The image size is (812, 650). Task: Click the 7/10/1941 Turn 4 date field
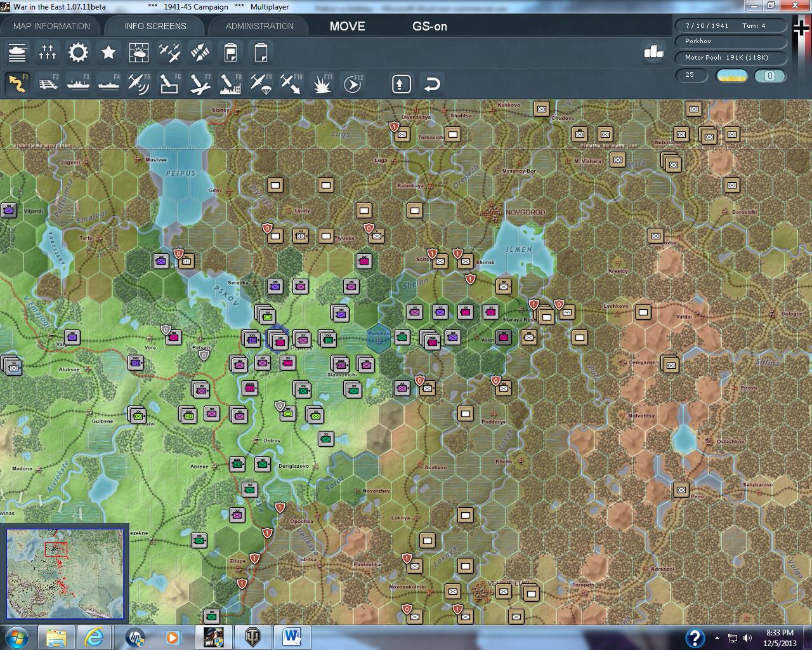pyautogui.click(x=730, y=25)
